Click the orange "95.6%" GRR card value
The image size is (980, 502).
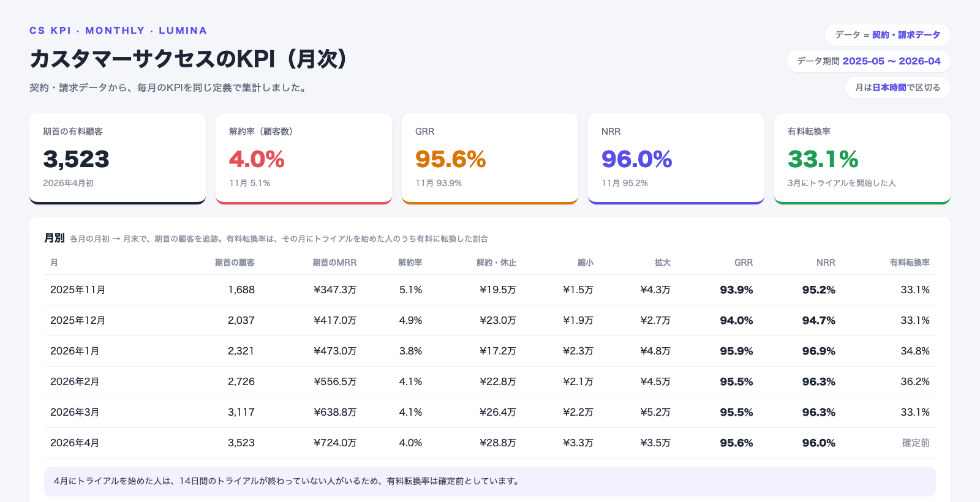[x=451, y=159]
